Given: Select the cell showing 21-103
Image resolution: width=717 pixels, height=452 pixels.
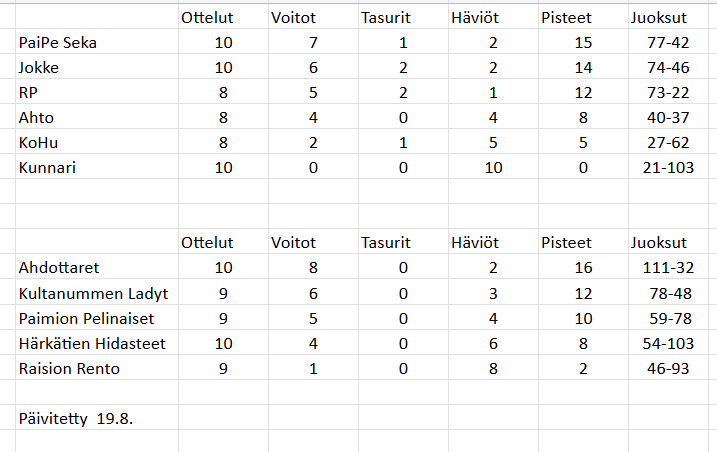Looking at the screenshot, I should [668, 167].
